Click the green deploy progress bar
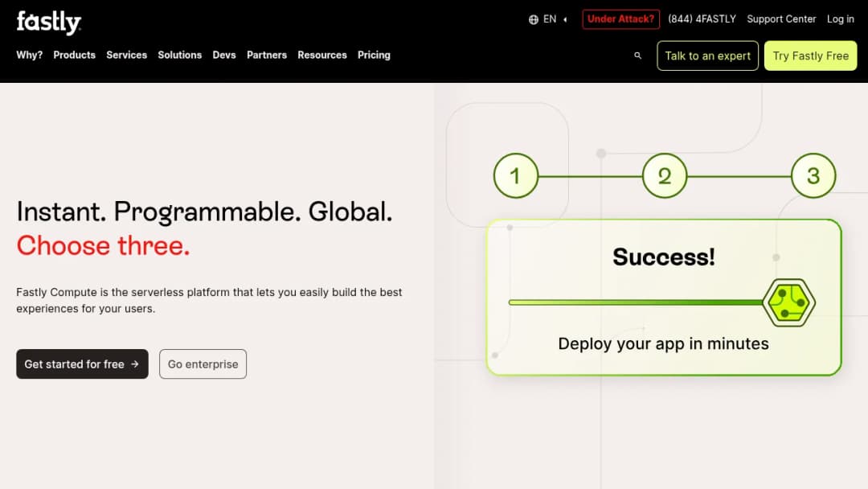The image size is (868, 489). pos(636,302)
